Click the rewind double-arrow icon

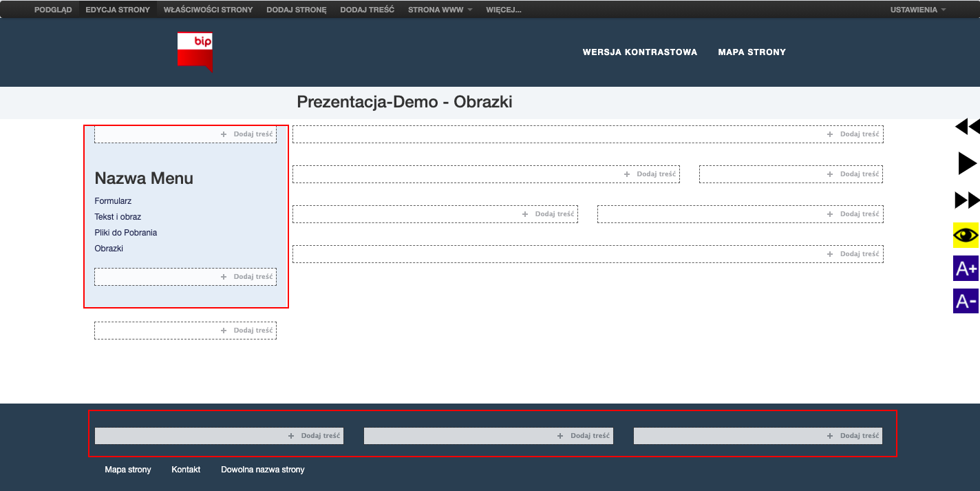click(x=967, y=127)
